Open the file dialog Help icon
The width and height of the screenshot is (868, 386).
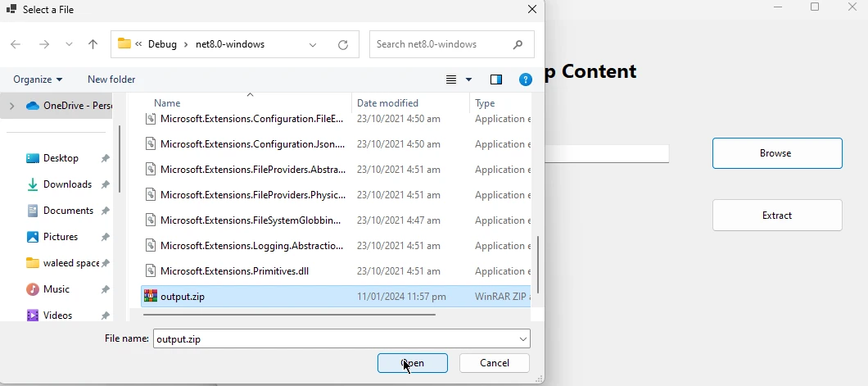(x=526, y=79)
